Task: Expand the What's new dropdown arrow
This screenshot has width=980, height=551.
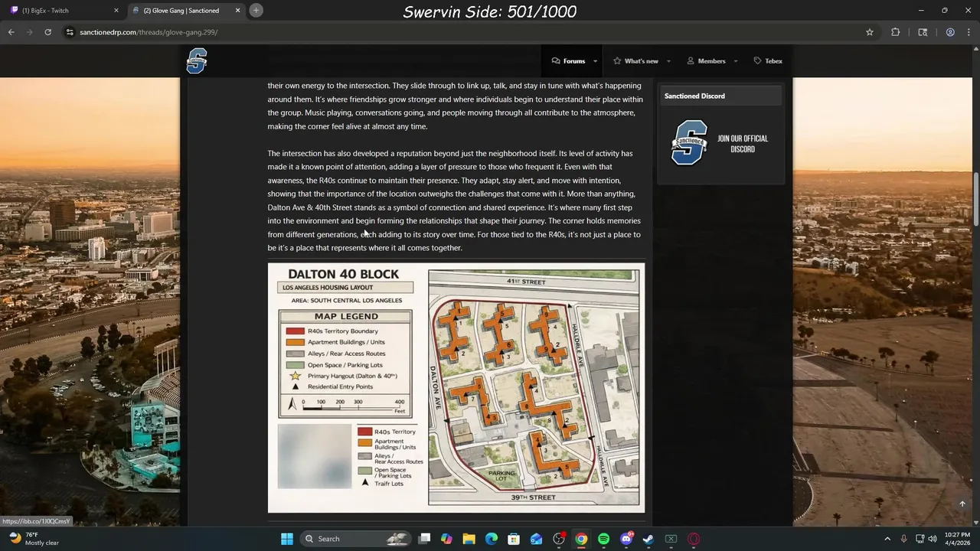Action: point(668,61)
